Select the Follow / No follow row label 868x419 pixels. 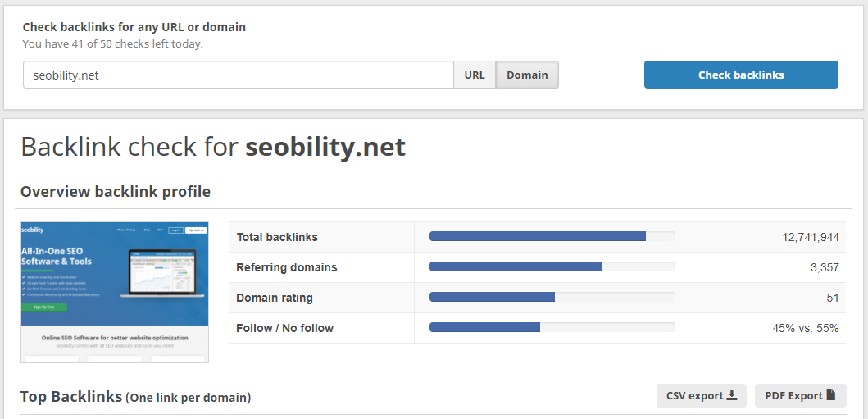[x=285, y=328]
